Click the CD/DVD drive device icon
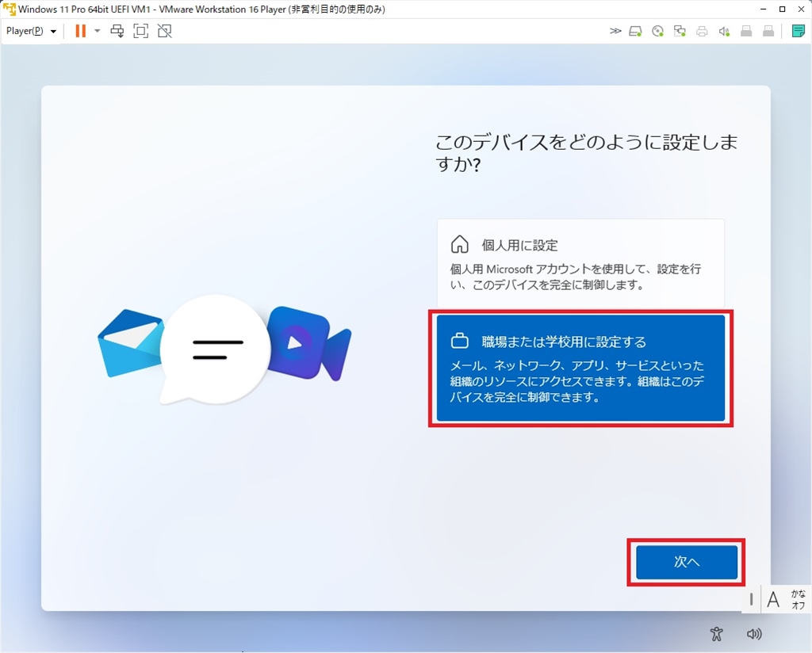 [x=657, y=31]
